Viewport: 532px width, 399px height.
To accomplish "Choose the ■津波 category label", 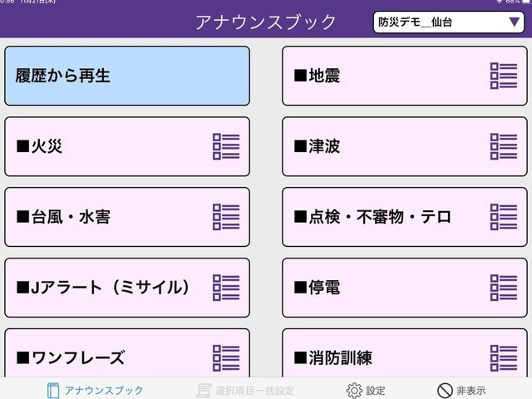I will (x=317, y=146).
